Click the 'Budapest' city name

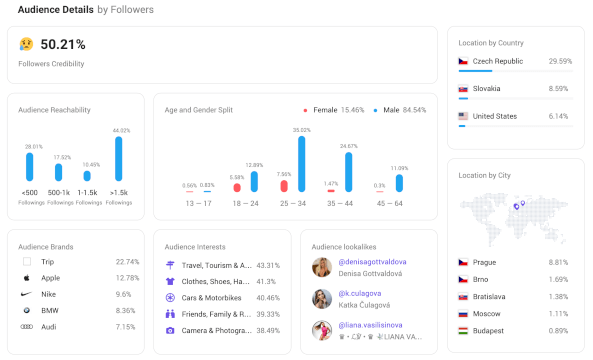[x=488, y=331]
